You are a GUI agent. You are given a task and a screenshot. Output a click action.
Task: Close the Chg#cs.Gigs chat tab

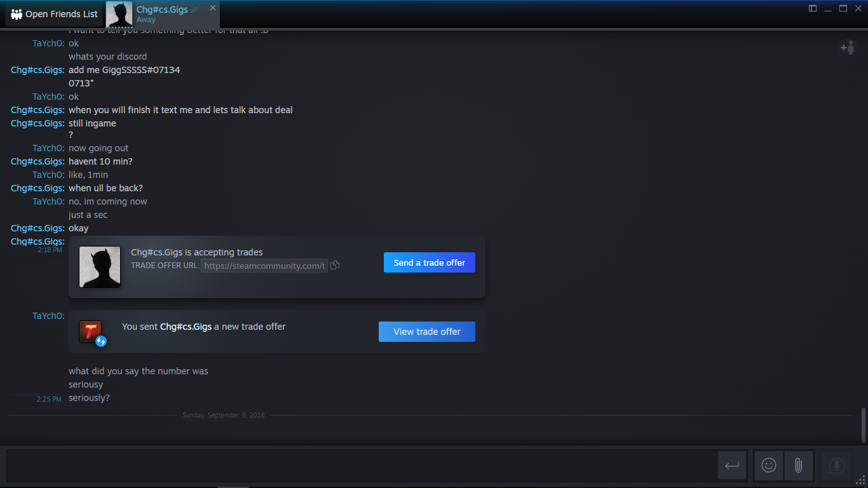click(213, 8)
